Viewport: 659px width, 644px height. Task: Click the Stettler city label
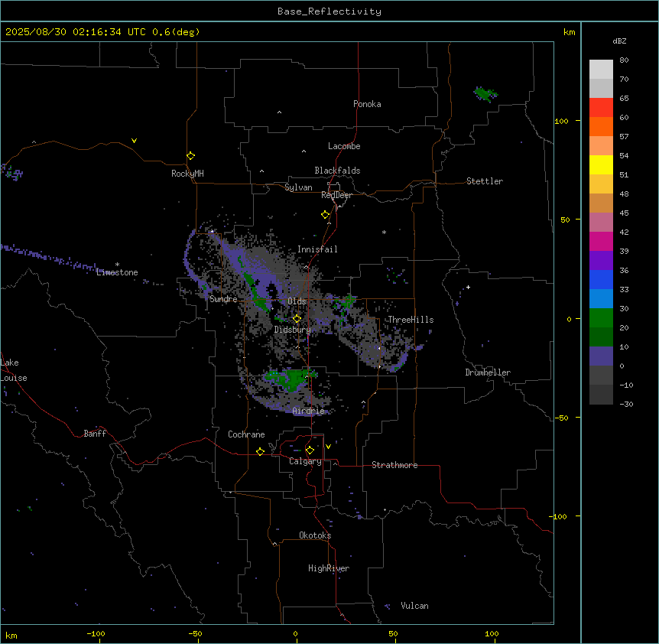484,181
